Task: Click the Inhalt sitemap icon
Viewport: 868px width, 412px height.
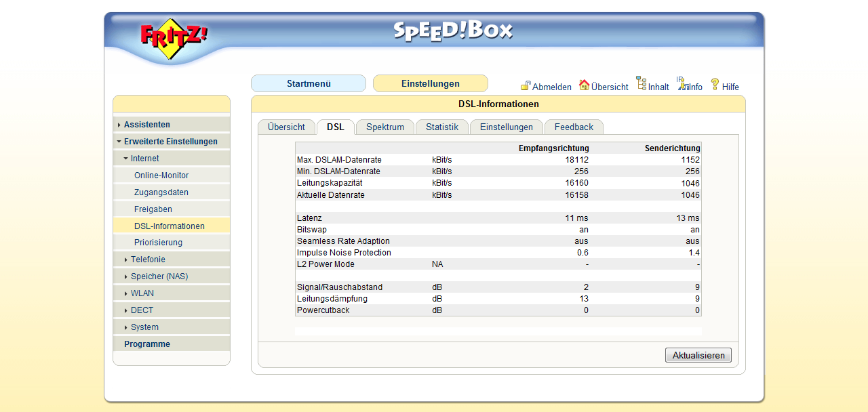Action: coord(641,84)
